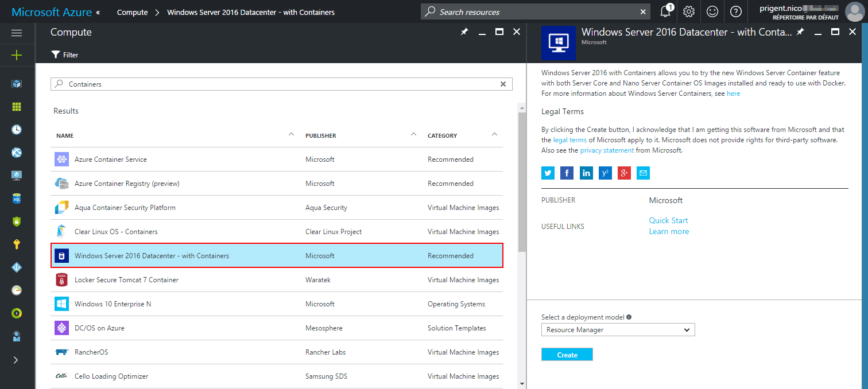
Task: Expand More services chevron at sidebar bottom
Action: coord(16,360)
